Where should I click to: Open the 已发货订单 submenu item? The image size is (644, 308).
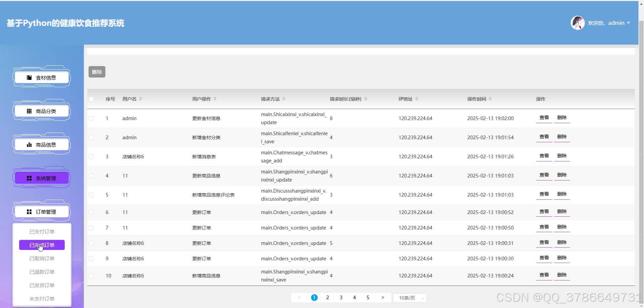click(x=42, y=285)
